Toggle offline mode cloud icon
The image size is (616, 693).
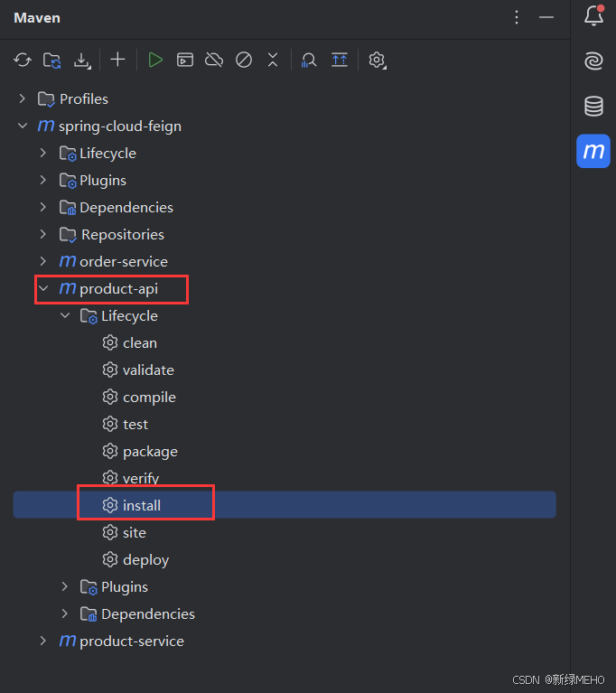[x=214, y=60]
